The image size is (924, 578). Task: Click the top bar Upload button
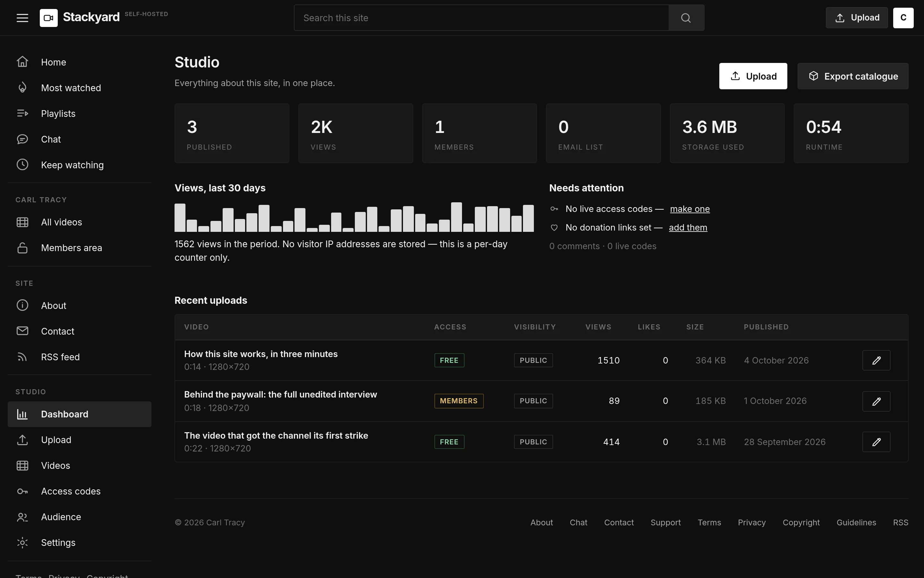pos(857,18)
